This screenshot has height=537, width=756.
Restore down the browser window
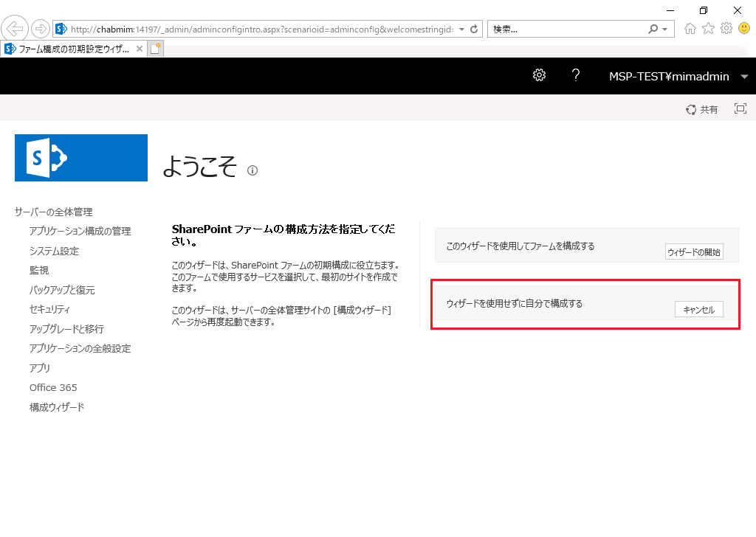pos(704,10)
